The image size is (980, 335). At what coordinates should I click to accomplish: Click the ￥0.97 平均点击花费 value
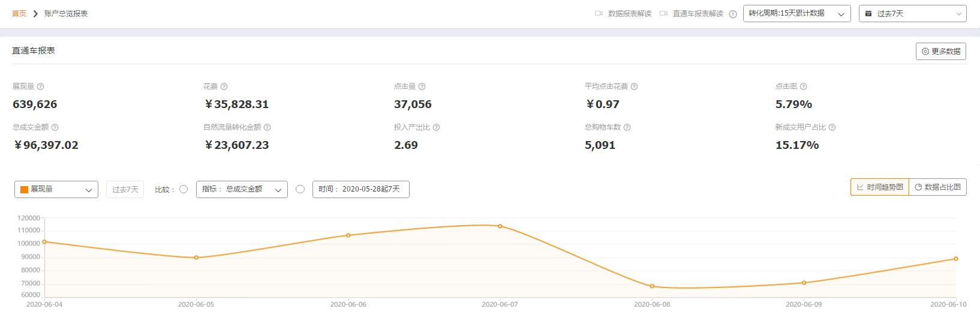tap(602, 104)
